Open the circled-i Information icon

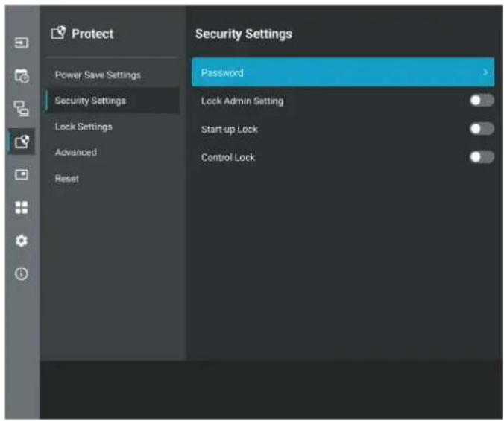22,273
